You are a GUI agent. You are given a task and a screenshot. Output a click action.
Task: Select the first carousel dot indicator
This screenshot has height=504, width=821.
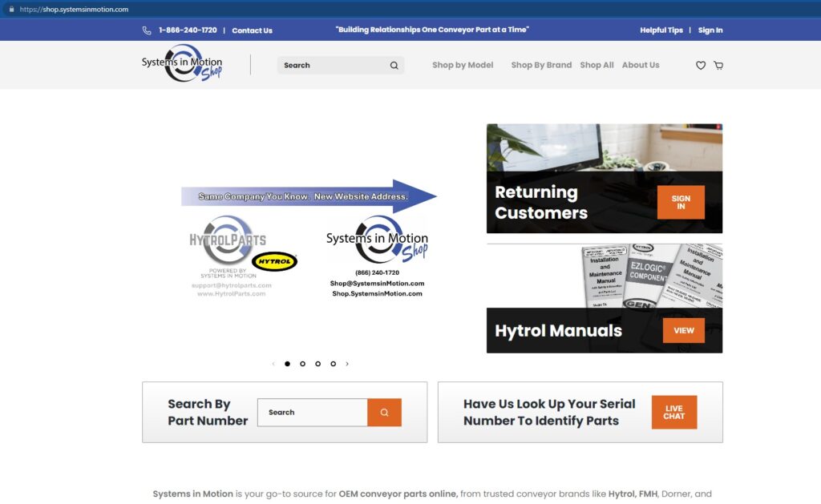(x=288, y=364)
